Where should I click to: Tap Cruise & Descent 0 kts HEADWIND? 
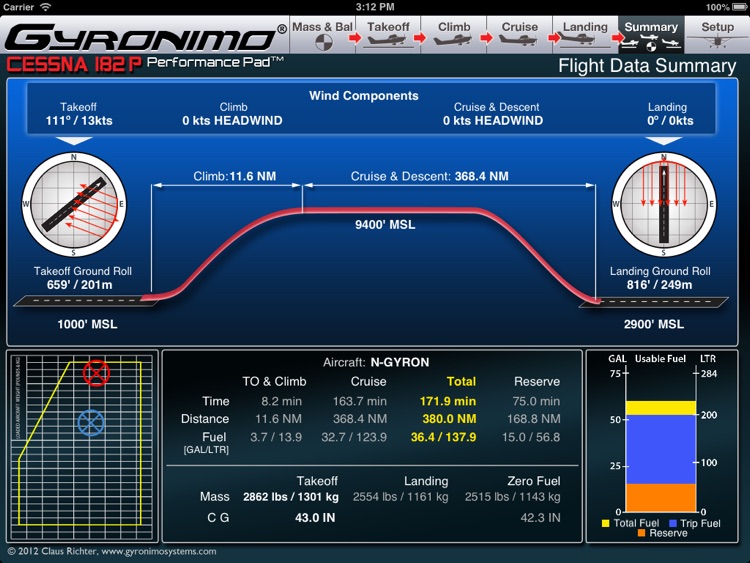tap(493, 121)
